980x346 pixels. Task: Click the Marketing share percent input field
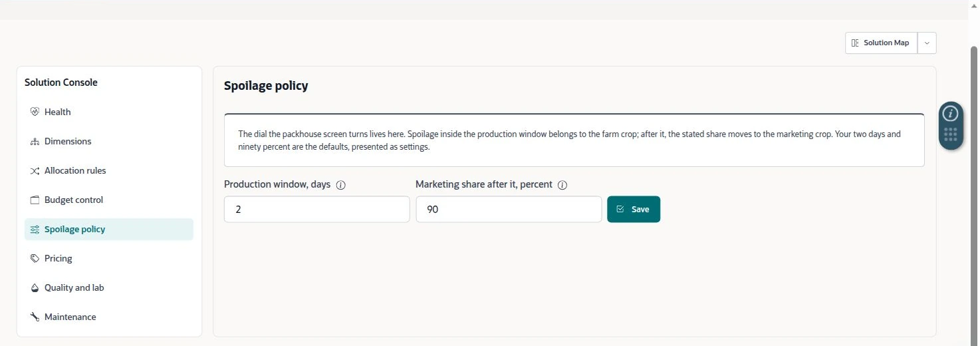pos(509,209)
